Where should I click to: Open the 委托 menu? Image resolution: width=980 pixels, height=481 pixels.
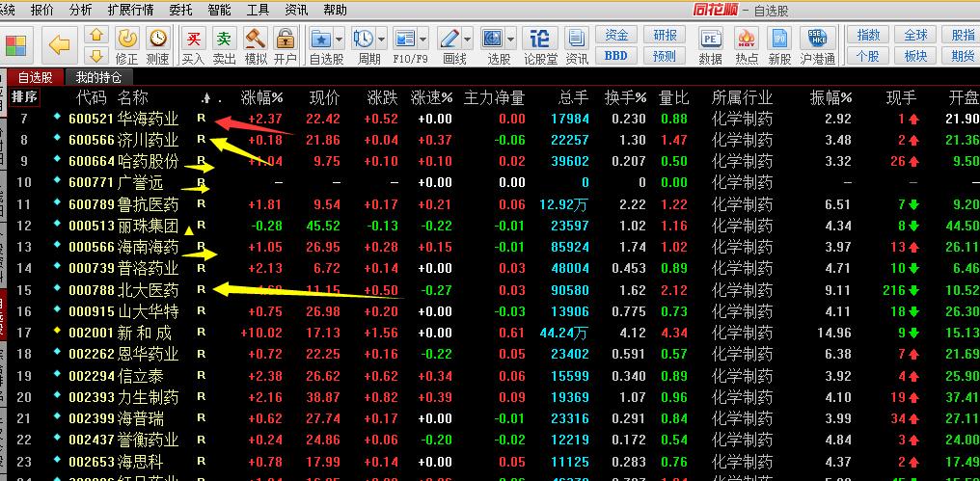tap(180, 10)
